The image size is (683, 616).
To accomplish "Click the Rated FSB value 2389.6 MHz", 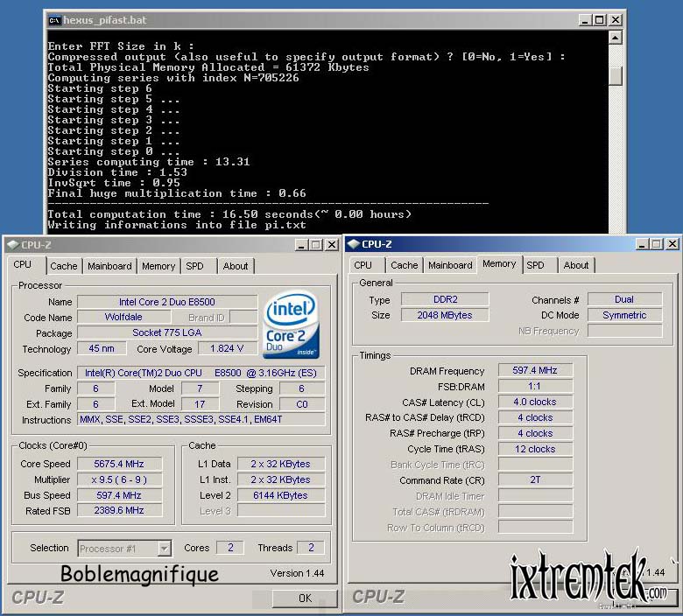I will [119, 510].
